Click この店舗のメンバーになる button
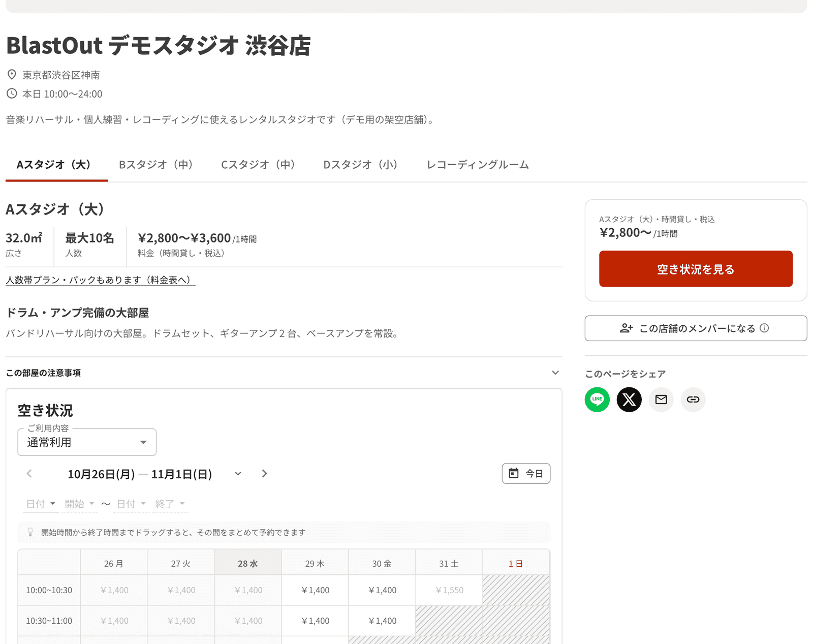The height and width of the screenshot is (644, 813). 696,328
